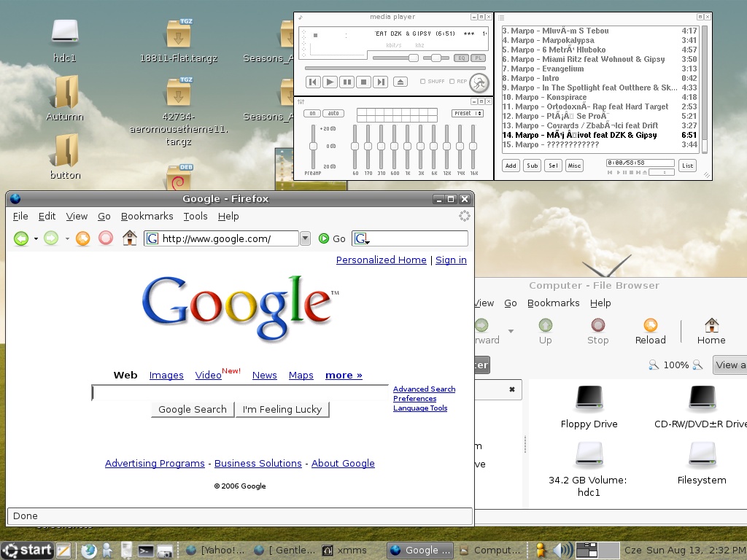This screenshot has height=560, width=747.
Task: Click the Add button in the XMMS playlist window
Action: click(511, 166)
